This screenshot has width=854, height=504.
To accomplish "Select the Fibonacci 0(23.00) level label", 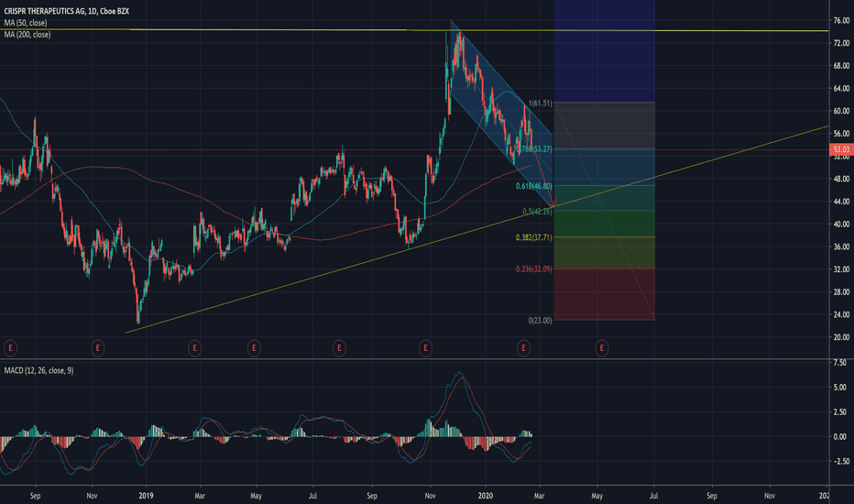I will coord(540,321).
